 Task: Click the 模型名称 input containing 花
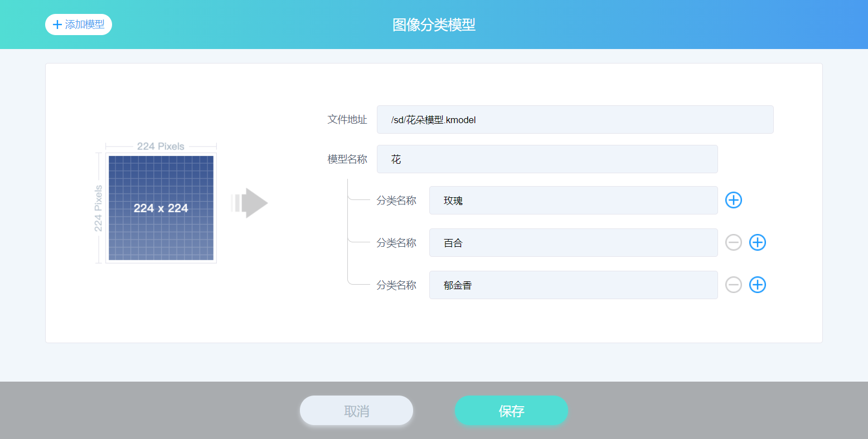point(547,159)
